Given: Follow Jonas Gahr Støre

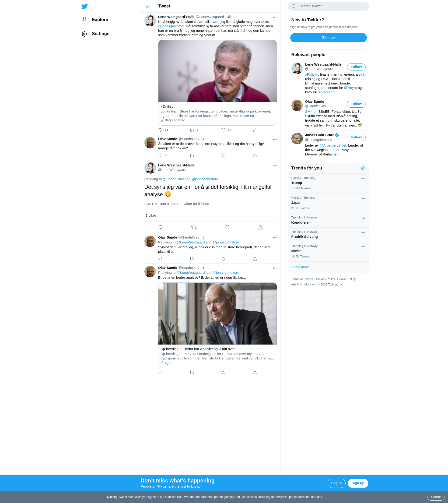Looking at the screenshot, I should point(356,137).
